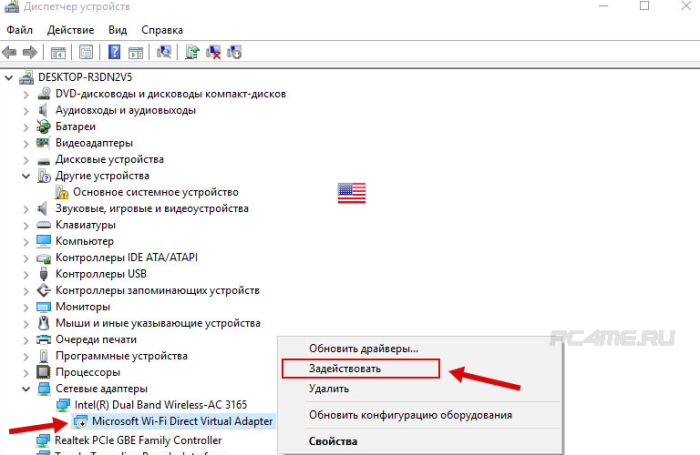Collapse the Сетевые адаптеры category
Viewport: 700px width, 455px height.
click(x=26, y=389)
